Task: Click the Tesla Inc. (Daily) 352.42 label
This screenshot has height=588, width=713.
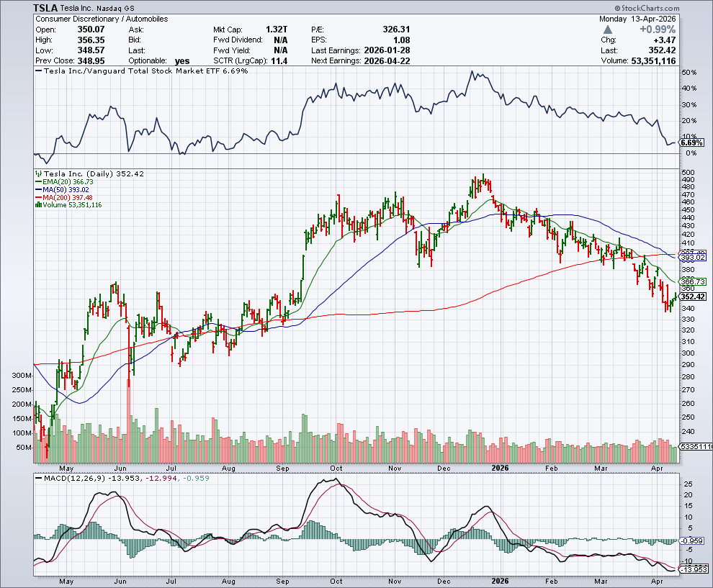Action: (x=94, y=173)
